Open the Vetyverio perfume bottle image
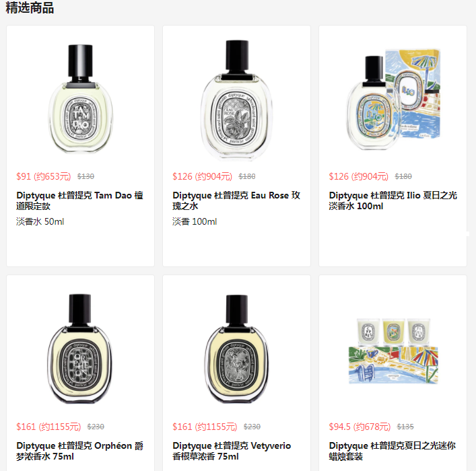The image size is (476, 471). coord(236,349)
